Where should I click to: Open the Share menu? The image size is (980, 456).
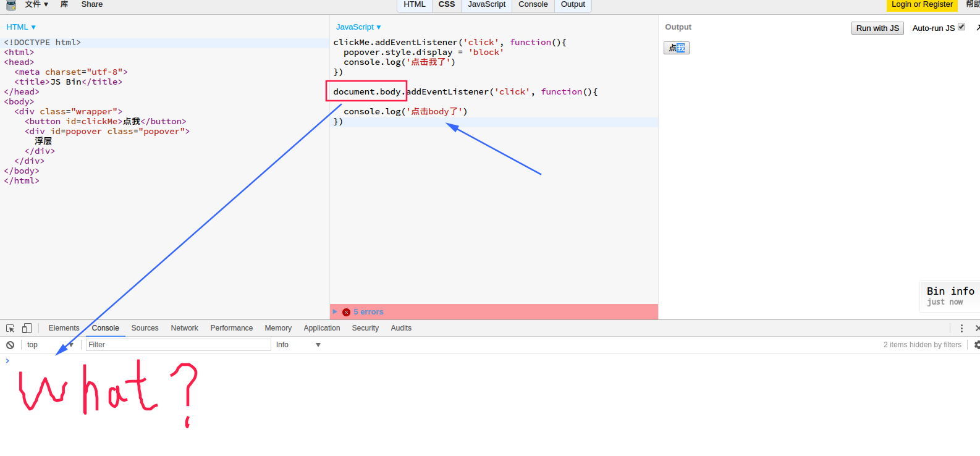[92, 4]
